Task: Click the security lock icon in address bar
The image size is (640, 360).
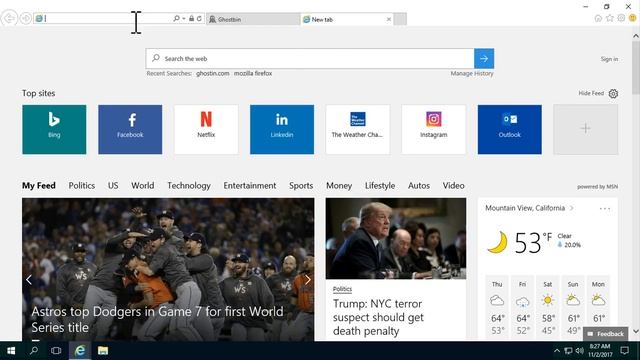Action: point(191,18)
